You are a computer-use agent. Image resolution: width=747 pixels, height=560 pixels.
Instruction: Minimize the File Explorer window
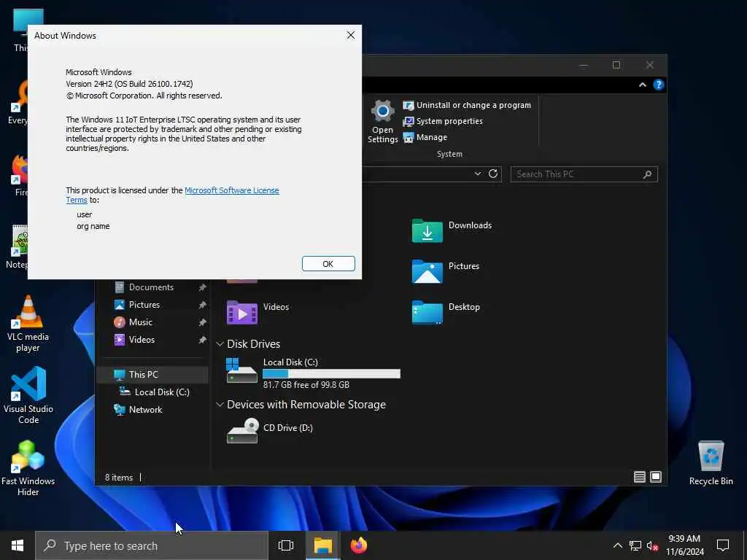pos(583,65)
